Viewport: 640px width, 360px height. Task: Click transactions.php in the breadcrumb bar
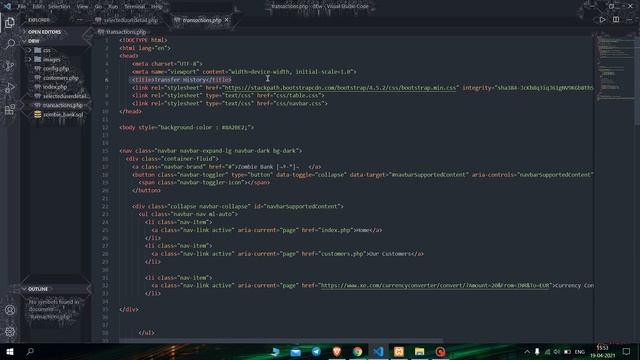coord(126,31)
